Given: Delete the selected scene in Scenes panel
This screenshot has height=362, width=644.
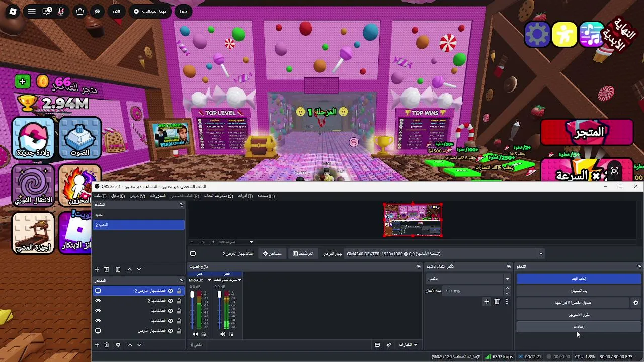Looking at the screenshot, I should [x=107, y=269].
